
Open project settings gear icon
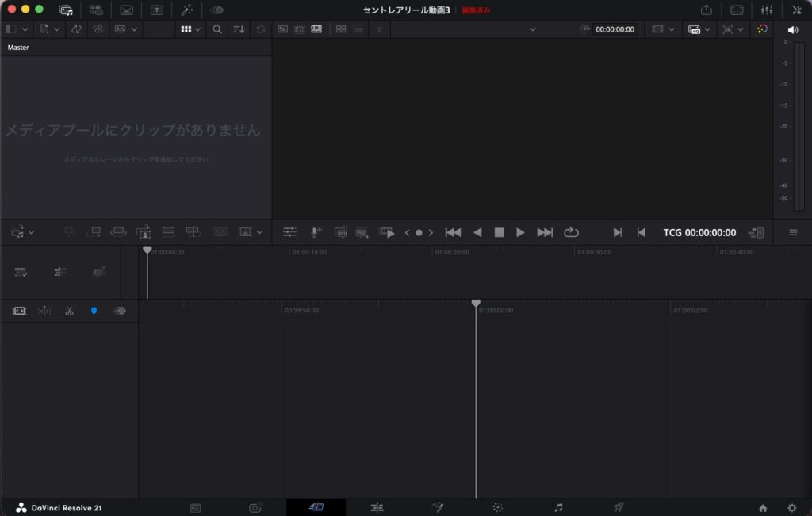792,508
